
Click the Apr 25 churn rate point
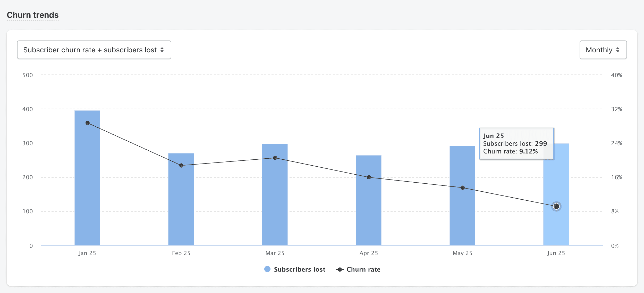[369, 177]
